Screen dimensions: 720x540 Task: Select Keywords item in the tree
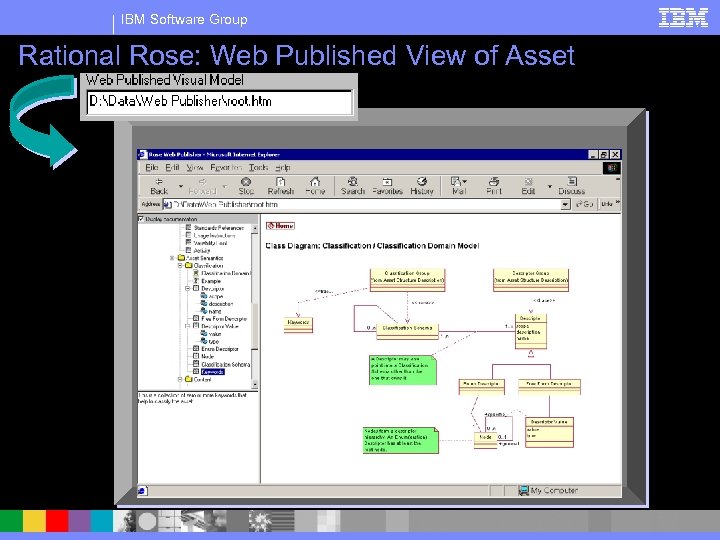(213, 372)
